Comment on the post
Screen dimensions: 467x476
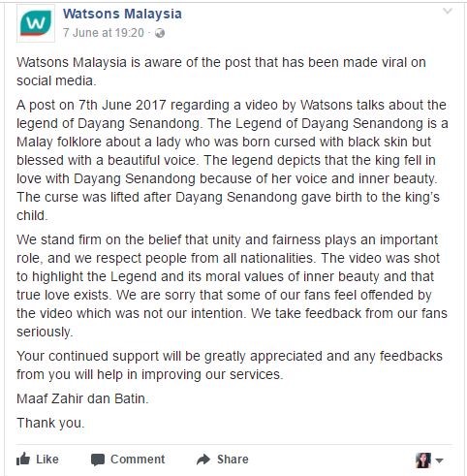pyautogui.click(x=128, y=460)
